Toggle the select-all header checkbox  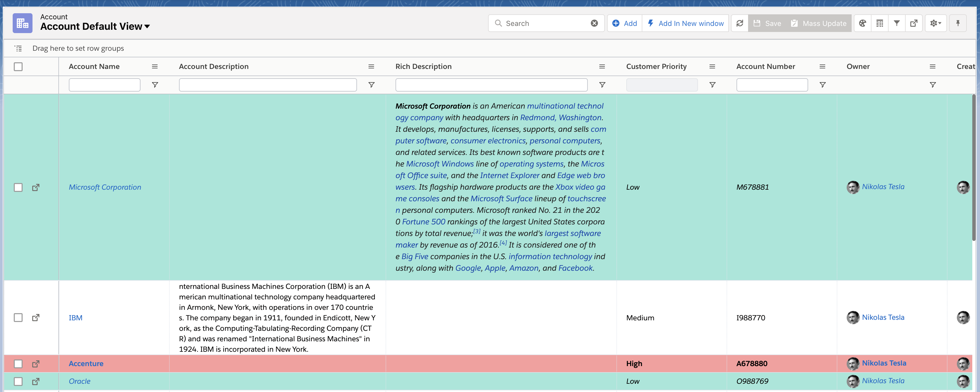click(18, 67)
